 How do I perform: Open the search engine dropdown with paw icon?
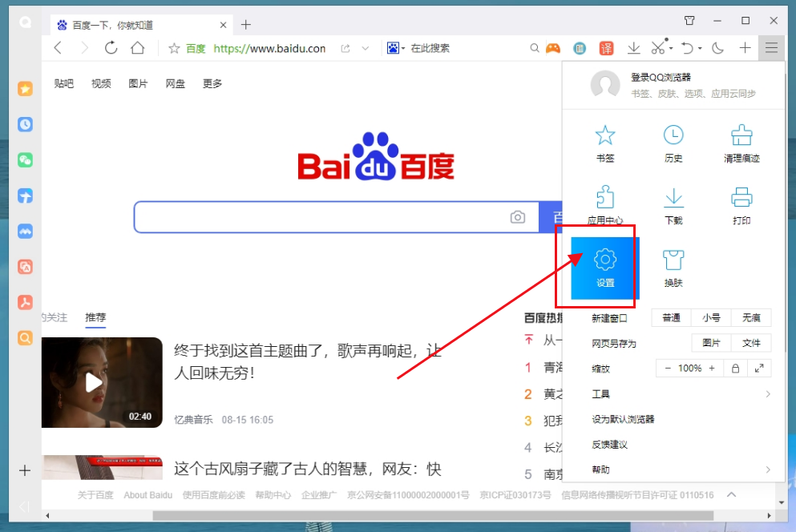coord(396,48)
